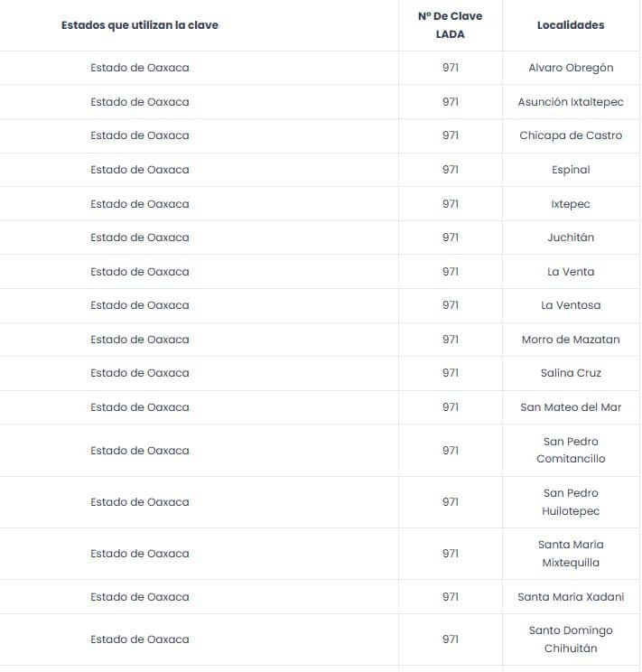Screen dimensions: 642x672
Task: Click the San Pedro Huilotepec cell
Action: (x=571, y=502)
